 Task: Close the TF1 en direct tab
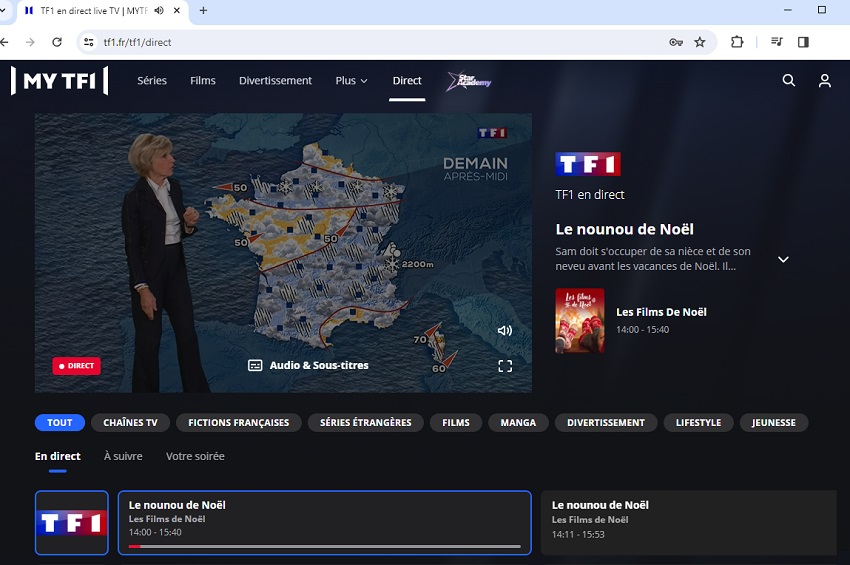click(x=177, y=10)
